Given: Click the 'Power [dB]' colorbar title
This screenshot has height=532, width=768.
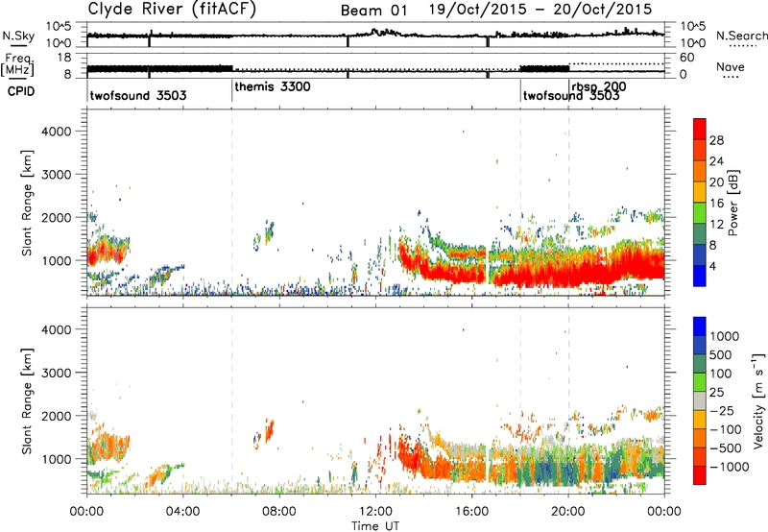Looking at the screenshot, I should pos(733,203).
